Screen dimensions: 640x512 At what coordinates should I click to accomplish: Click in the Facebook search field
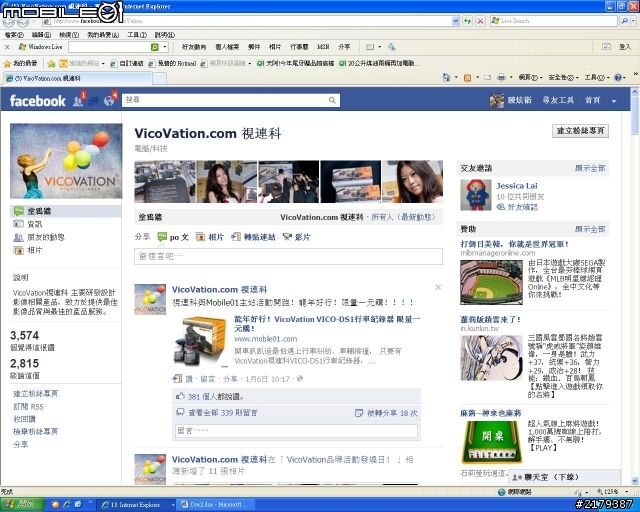coord(224,100)
